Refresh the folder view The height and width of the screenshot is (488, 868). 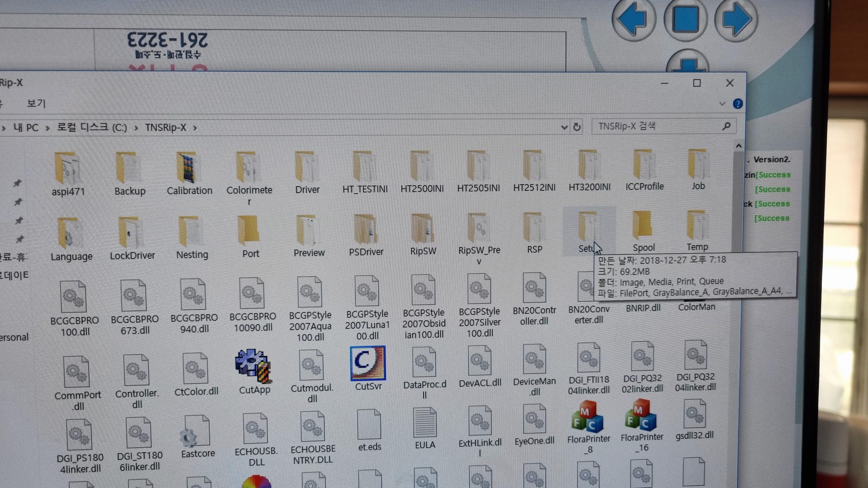click(577, 127)
